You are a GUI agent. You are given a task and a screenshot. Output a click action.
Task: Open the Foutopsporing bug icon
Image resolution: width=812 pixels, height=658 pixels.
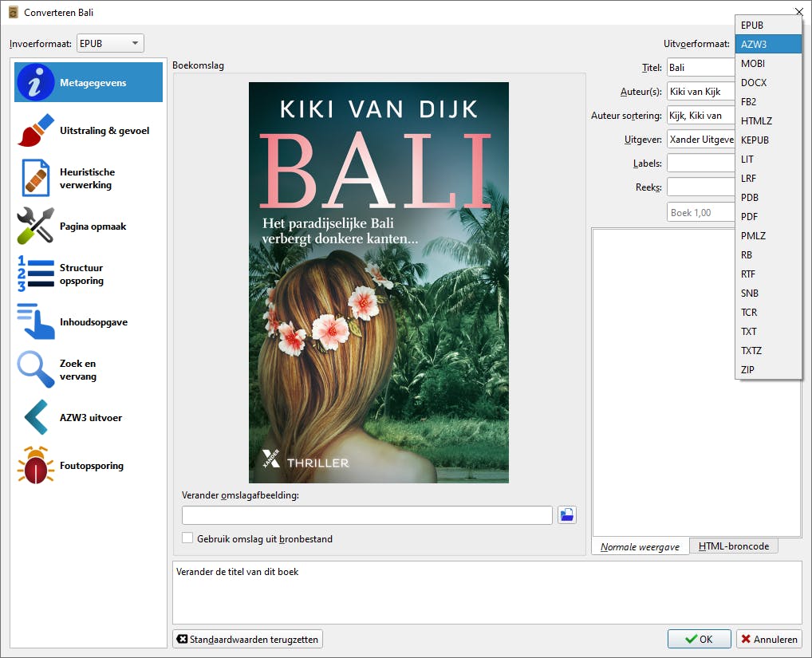36,466
